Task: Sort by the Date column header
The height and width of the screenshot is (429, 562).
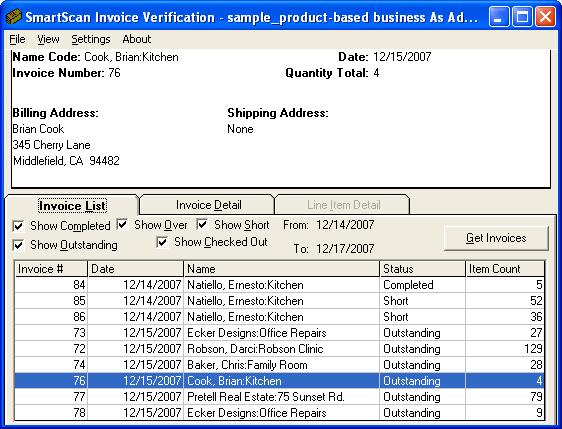Action: point(135,269)
